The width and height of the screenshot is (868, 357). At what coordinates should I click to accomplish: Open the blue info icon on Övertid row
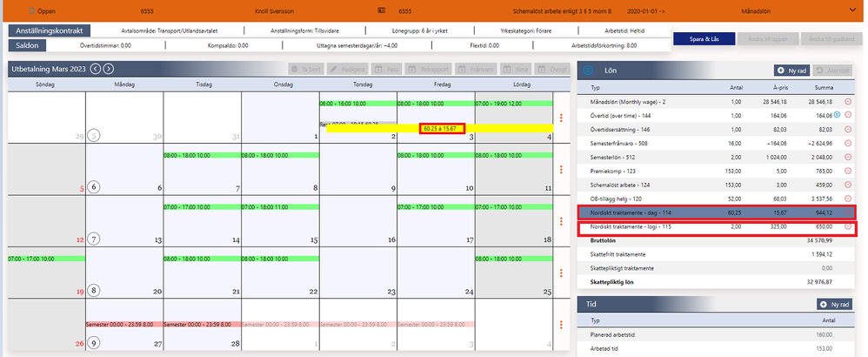tap(837, 115)
